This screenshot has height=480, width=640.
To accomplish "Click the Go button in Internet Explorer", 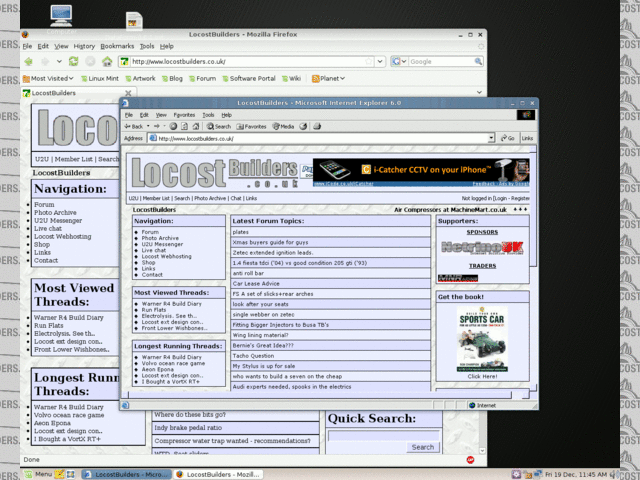I will point(507,138).
